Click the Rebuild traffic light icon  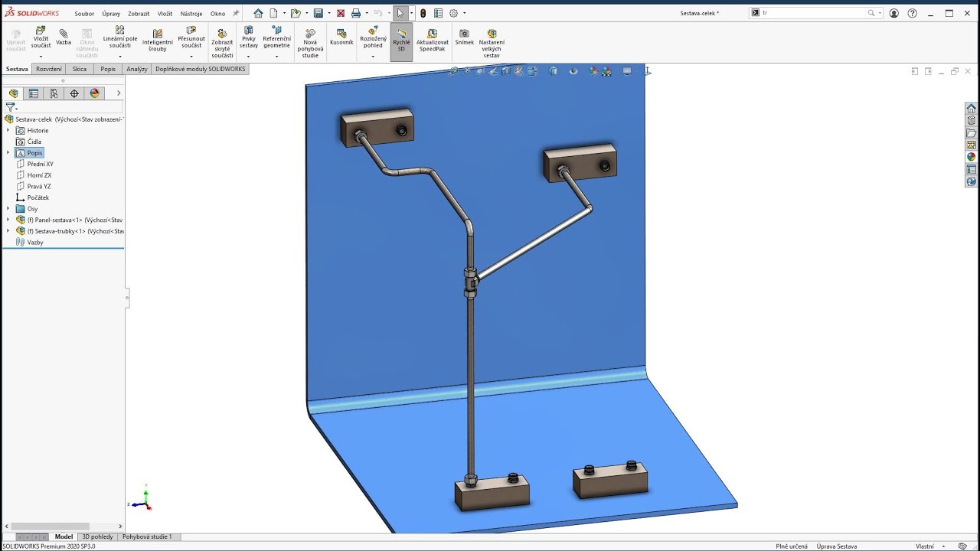tap(423, 13)
